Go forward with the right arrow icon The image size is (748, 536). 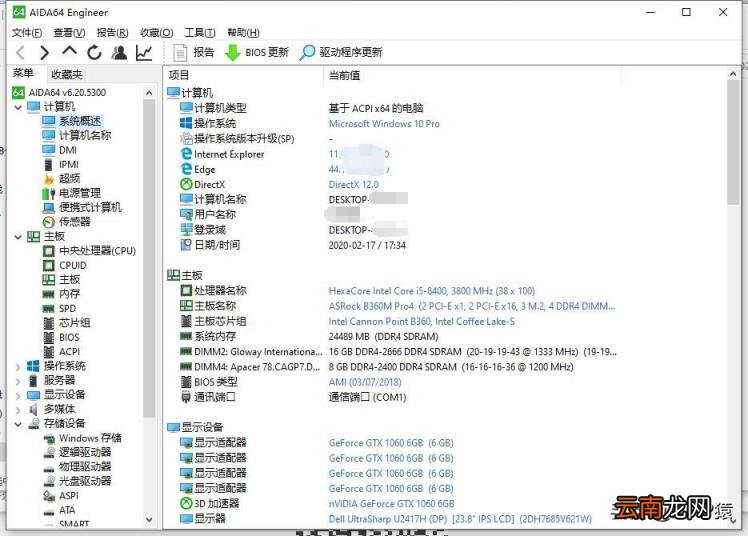coord(44,52)
